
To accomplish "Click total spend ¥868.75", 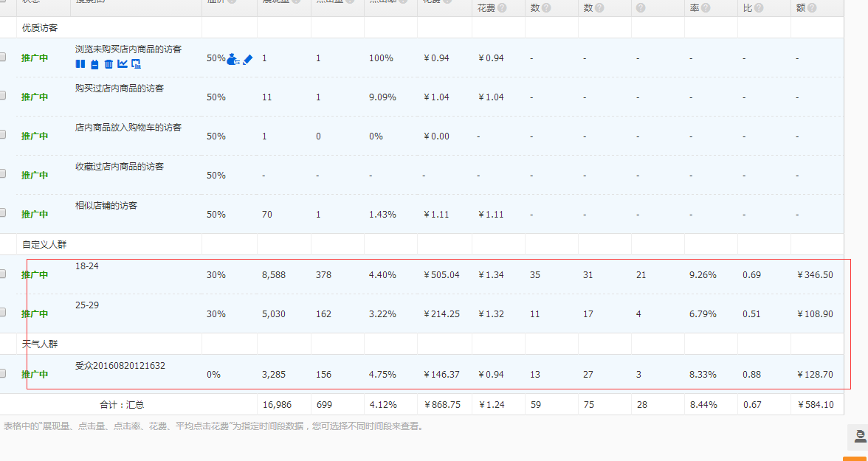I will click(x=441, y=404).
